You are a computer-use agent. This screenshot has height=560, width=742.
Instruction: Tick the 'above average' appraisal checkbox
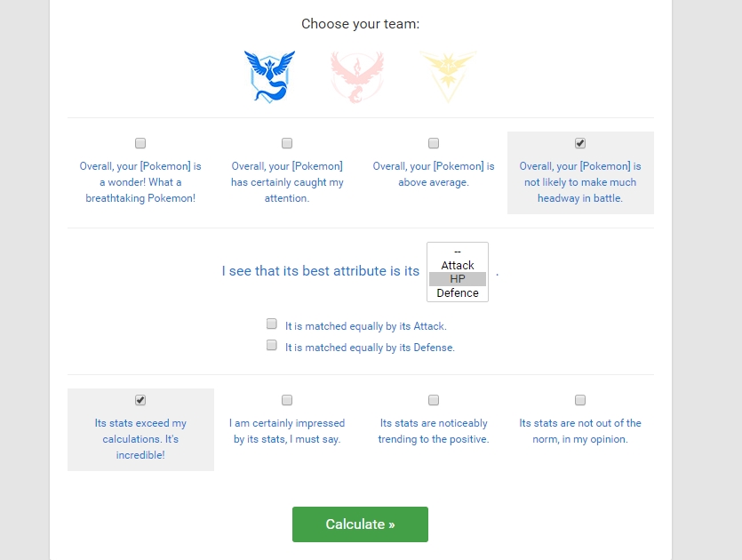click(x=434, y=143)
